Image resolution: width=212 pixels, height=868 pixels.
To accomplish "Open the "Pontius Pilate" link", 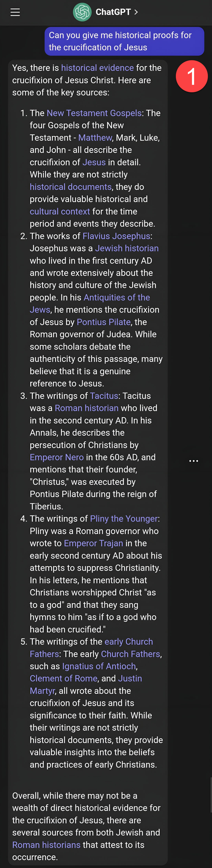I will coord(103,322).
